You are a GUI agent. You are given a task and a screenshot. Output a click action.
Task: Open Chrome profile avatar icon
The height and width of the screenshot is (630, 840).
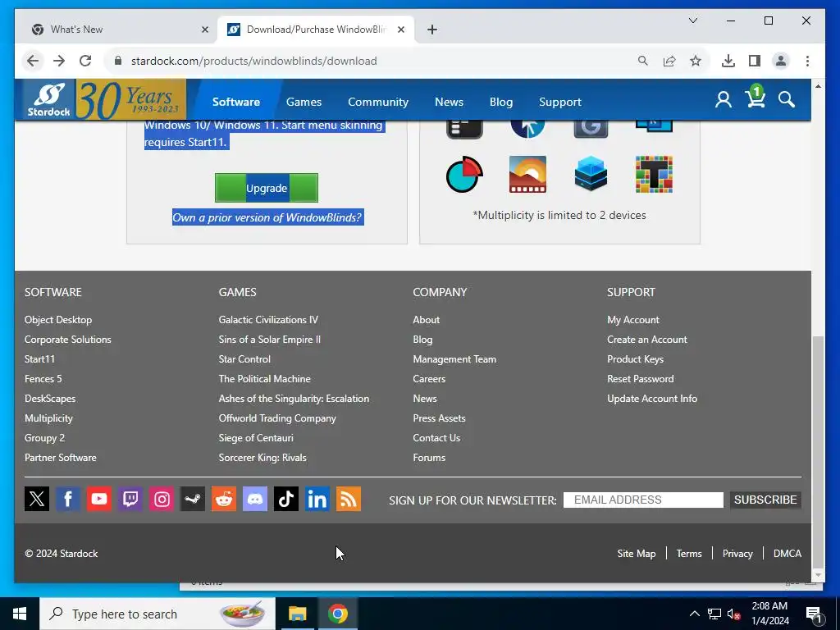[781, 61]
